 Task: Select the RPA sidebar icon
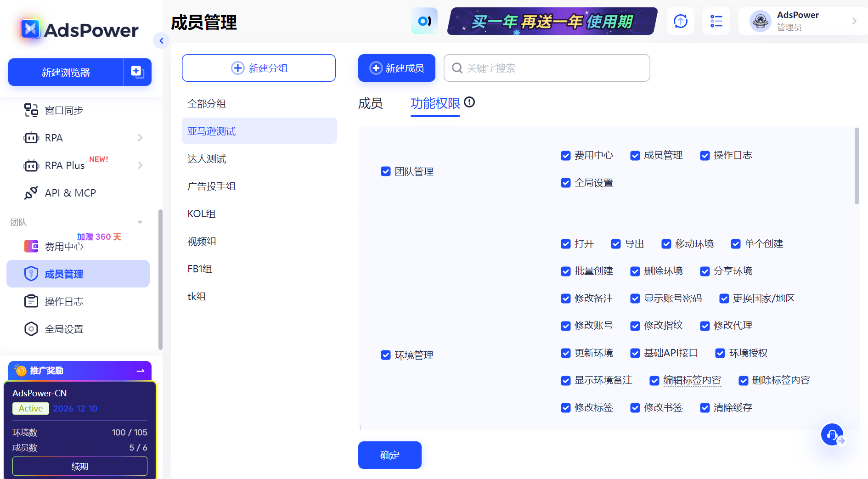pyautogui.click(x=31, y=138)
